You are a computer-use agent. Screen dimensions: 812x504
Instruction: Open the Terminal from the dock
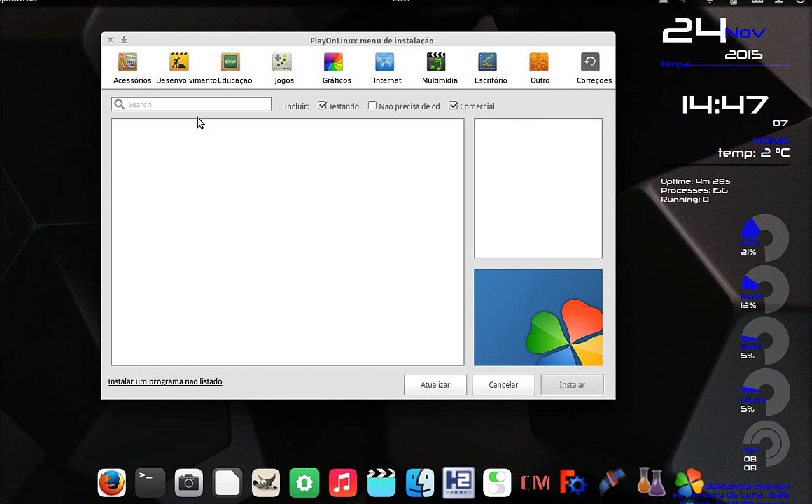coord(150,483)
